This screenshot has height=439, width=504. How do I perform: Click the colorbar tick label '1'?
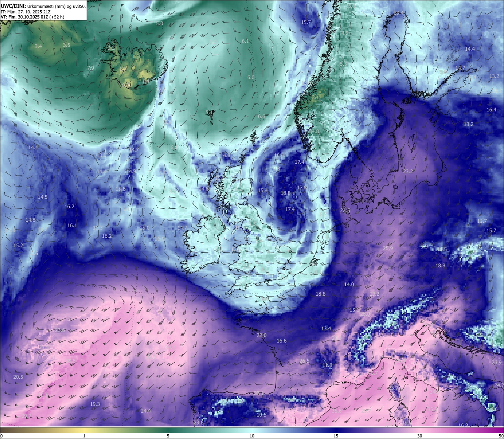coord(84,436)
